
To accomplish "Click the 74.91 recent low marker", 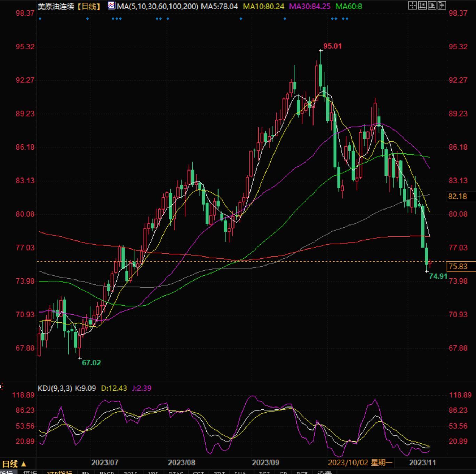I will [x=438, y=276].
